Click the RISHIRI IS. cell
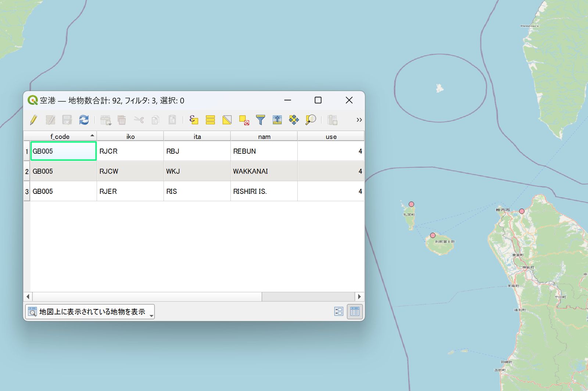The height and width of the screenshot is (391, 588). coord(264,191)
